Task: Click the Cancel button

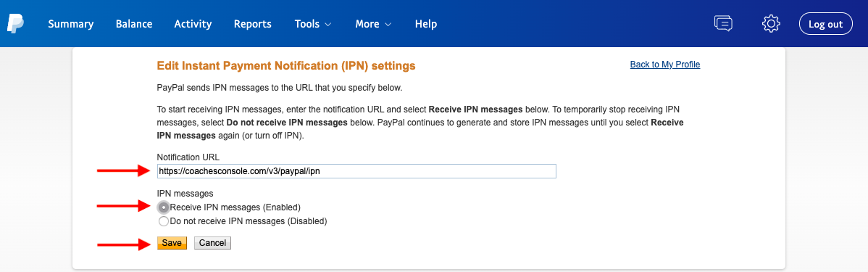Action: pyautogui.click(x=212, y=243)
